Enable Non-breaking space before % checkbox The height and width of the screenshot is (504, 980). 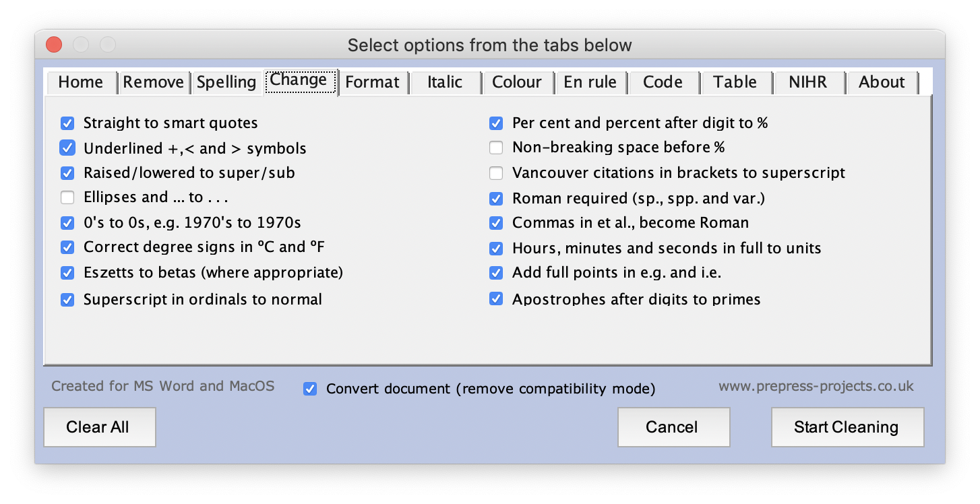coord(496,148)
